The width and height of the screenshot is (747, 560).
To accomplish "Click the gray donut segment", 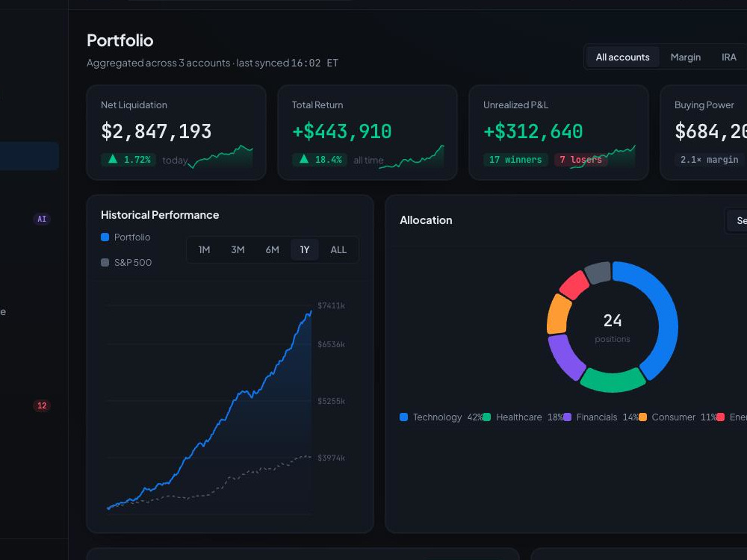I will [x=598, y=273].
